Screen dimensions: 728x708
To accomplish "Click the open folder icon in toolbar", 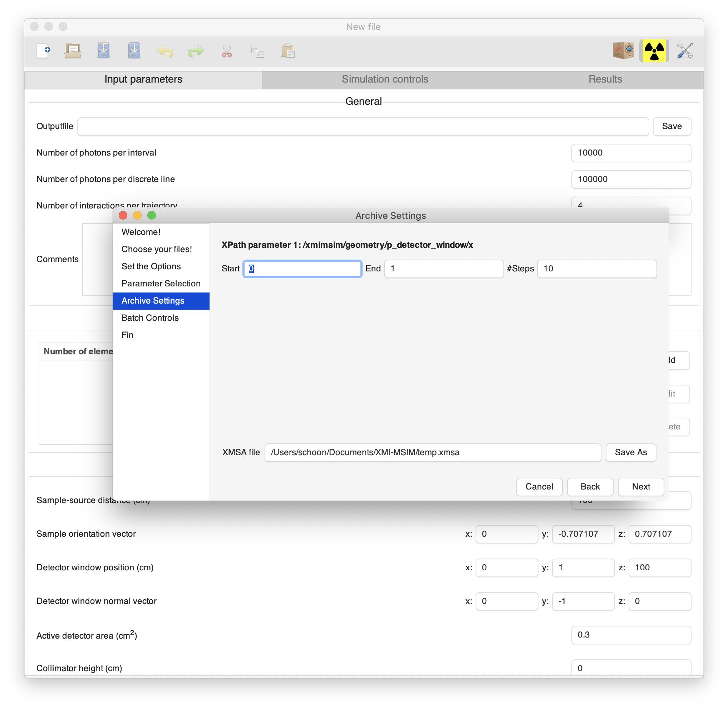I will tap(73, 51).
